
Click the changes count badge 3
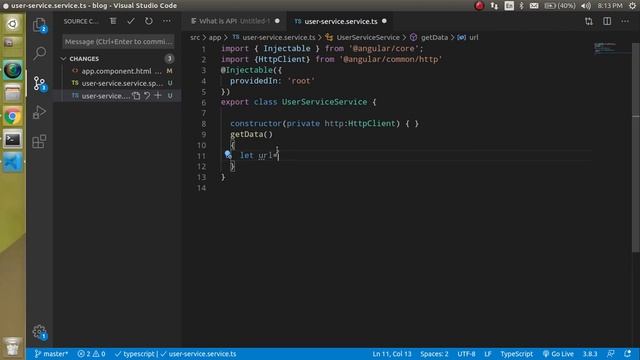(x=169, y=59)
